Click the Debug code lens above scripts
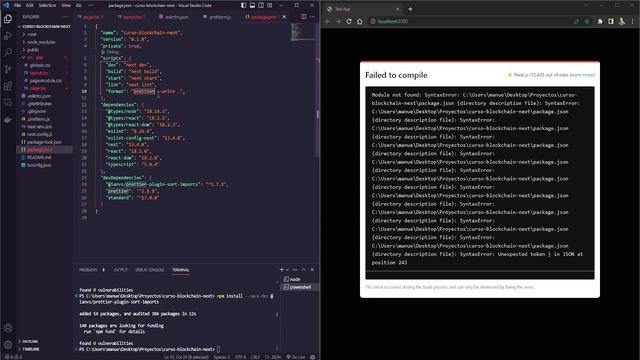 click(112, 52)
